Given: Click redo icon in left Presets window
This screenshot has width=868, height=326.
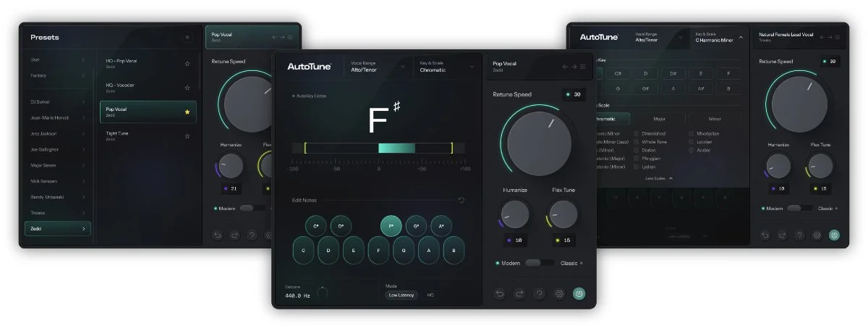Looking at the screenshot, I should (x=234, y=235).
